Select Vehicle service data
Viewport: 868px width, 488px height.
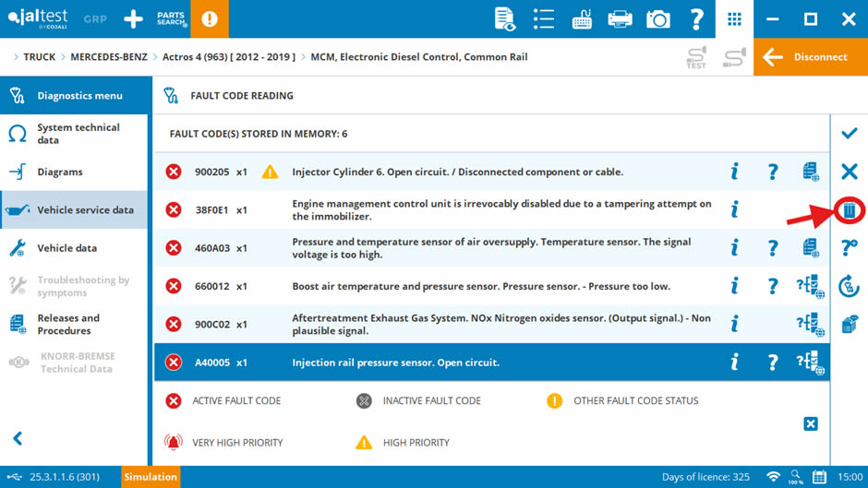[x=74, y=209]
